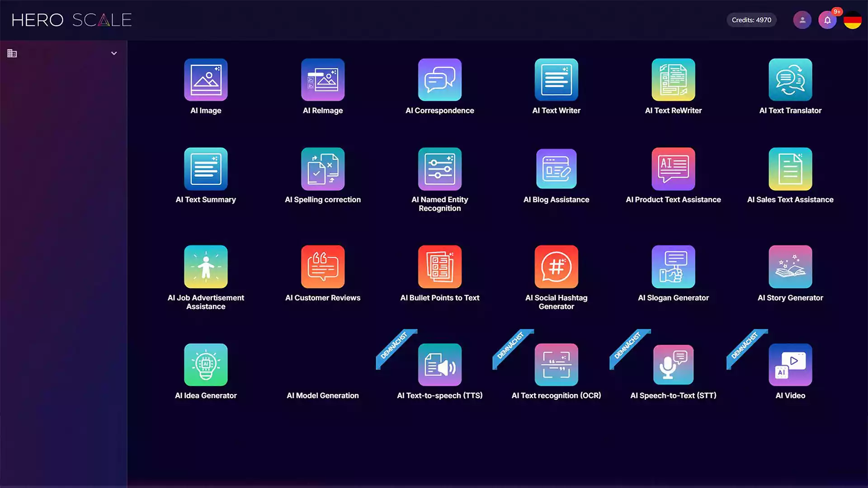Open the AI ReImage tool icon
Screen dimensions: 868x488
click(x=323, y=80)
